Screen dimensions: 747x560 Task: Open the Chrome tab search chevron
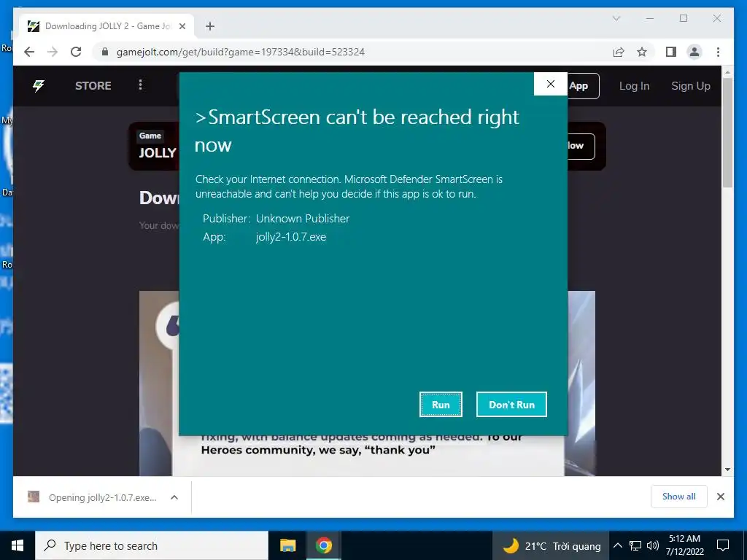tap(616, 18)
